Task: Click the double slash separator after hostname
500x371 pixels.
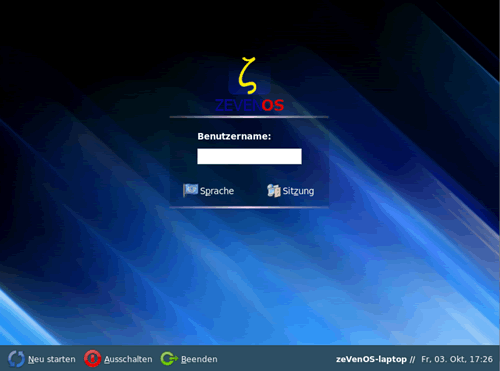Action: pos(413,359)
